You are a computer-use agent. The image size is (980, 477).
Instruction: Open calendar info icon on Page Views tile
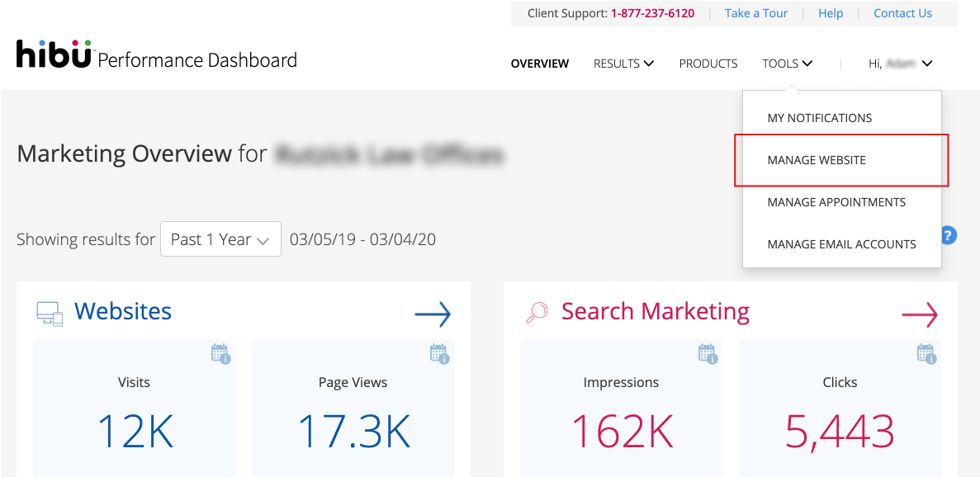pyautogui.click(x=439, y=354)
